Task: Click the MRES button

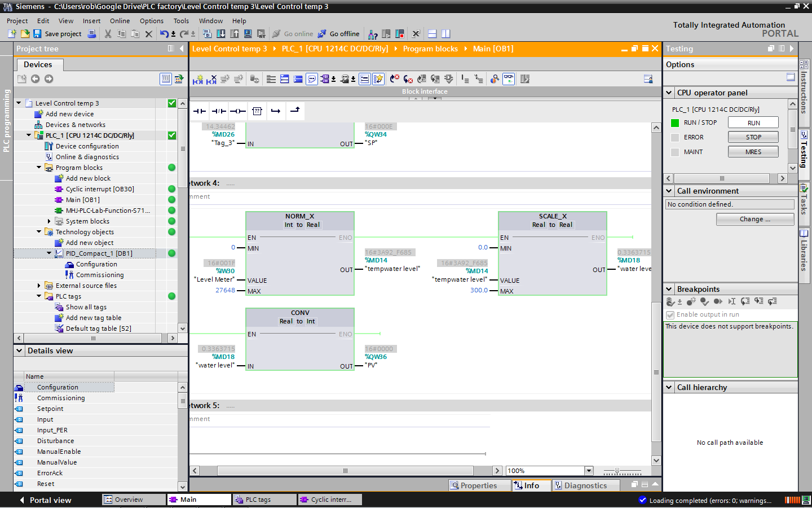Action: pos(753,152)
